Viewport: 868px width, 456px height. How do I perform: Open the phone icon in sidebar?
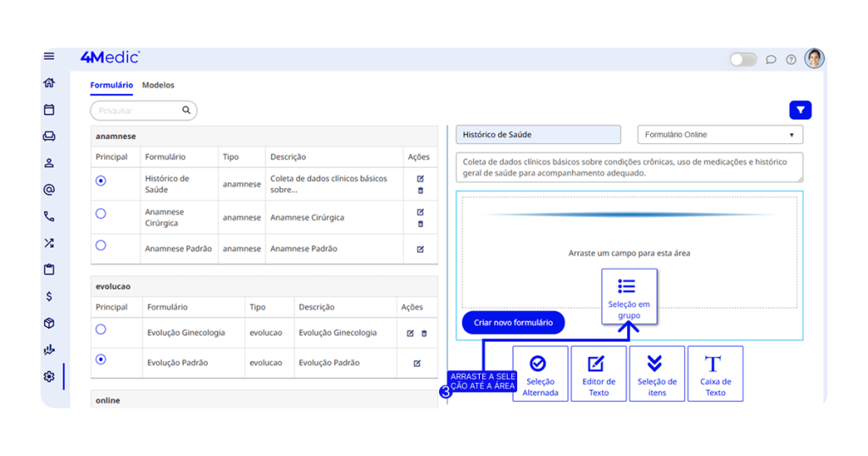pos(49,216)
